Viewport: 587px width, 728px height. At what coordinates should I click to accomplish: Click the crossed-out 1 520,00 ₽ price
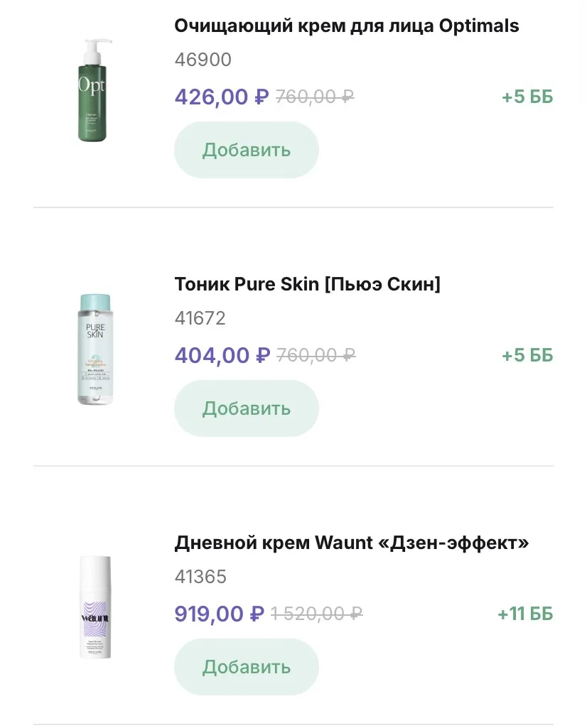click(317, 614)
